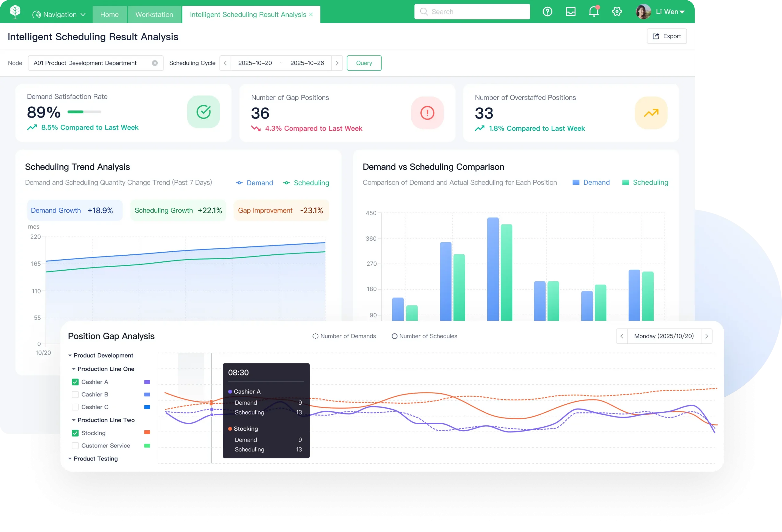Clear the selected Node with the X icon
This screenshot has height=532, width=782.
pos(155,63)
